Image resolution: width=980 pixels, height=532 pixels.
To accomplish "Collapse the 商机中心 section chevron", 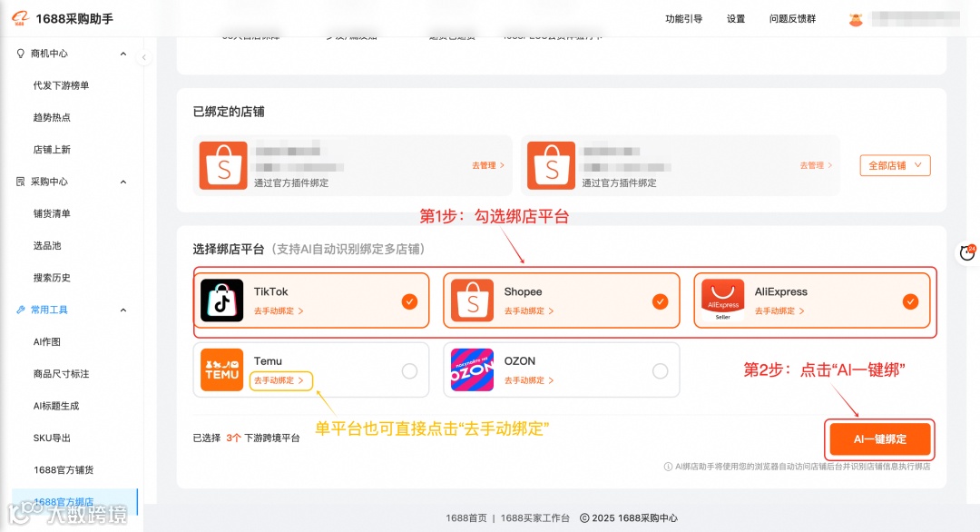I will 123,54.
